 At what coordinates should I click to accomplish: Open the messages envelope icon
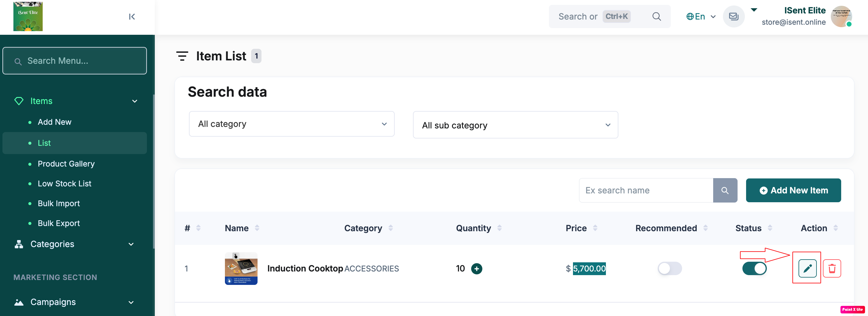point(733,16)
